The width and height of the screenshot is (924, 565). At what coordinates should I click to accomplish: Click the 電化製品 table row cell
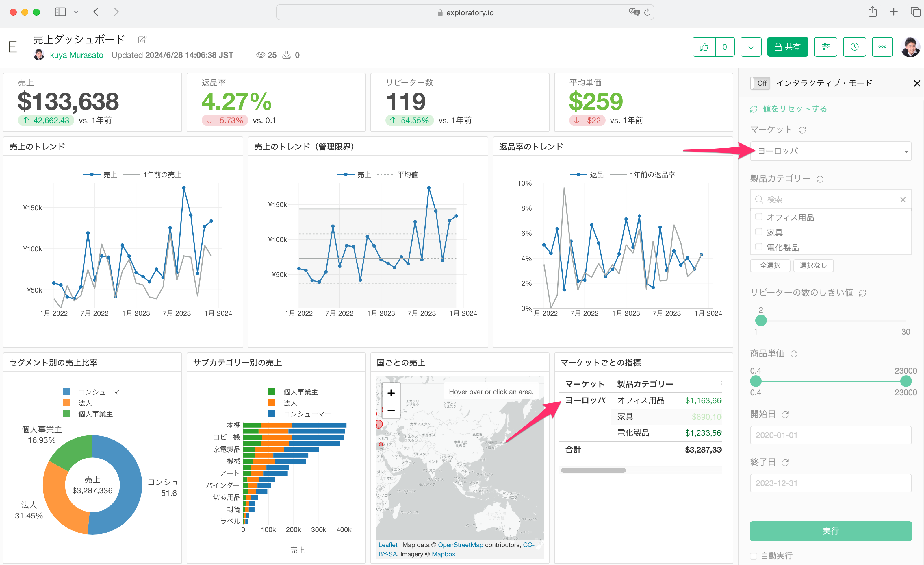coord(633,433)
